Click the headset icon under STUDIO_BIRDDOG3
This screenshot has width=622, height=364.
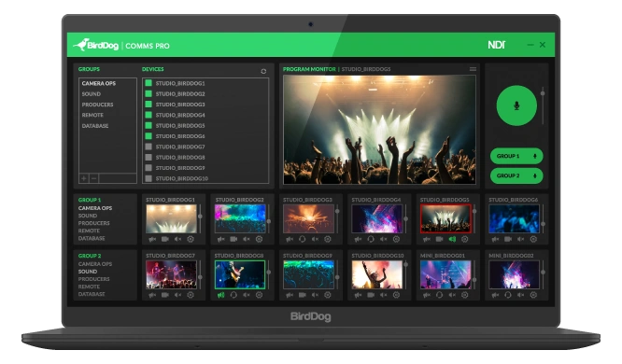click(x=303, y=239)
